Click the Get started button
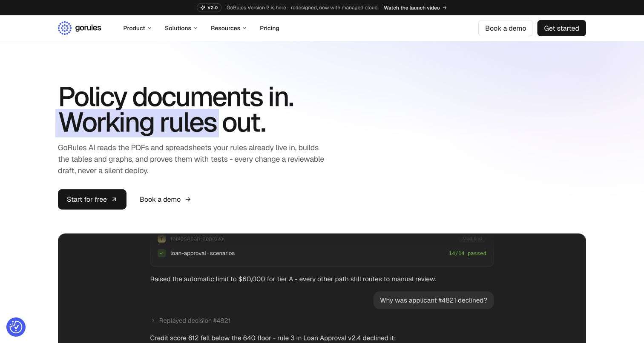This screenshot has height=343, width=644. 561,28
